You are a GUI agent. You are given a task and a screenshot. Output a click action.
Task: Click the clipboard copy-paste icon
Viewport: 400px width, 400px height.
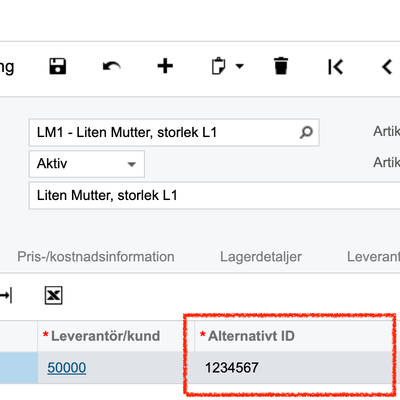(218, 66)
